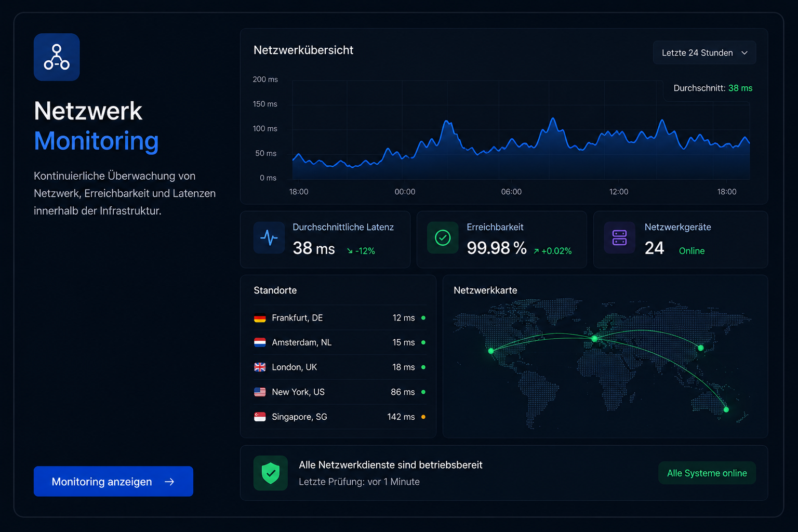The height and width of the screenshot is (532, 798).
Task: Click the Monitoring anzeigen button
Action: pos(113,481)
